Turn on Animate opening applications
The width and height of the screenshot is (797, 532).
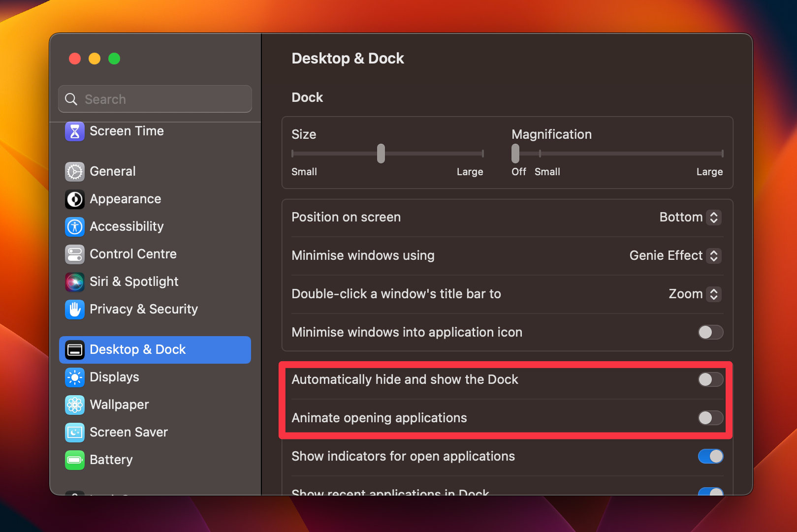click(x=710, y=418)
